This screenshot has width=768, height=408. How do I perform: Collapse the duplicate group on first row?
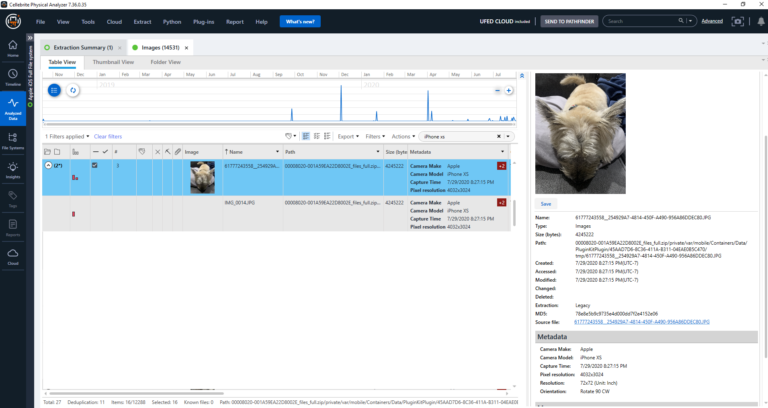click(x=49, y=164)
